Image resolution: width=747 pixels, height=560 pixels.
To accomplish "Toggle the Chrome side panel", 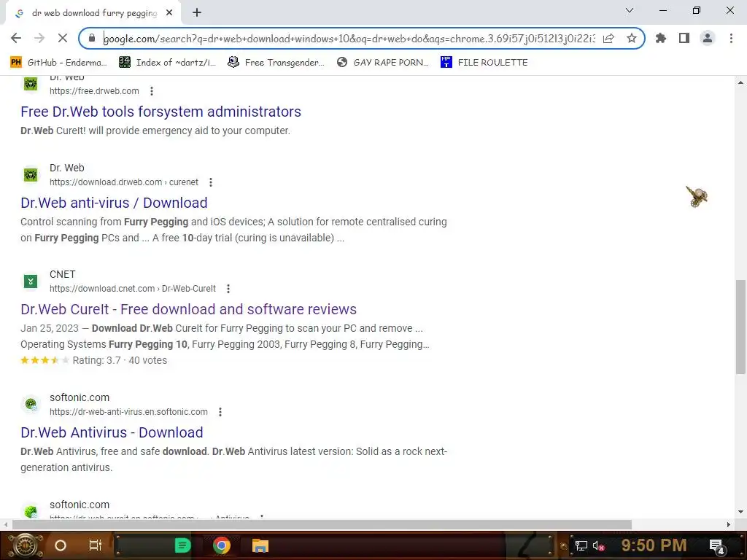I will 684,38.
